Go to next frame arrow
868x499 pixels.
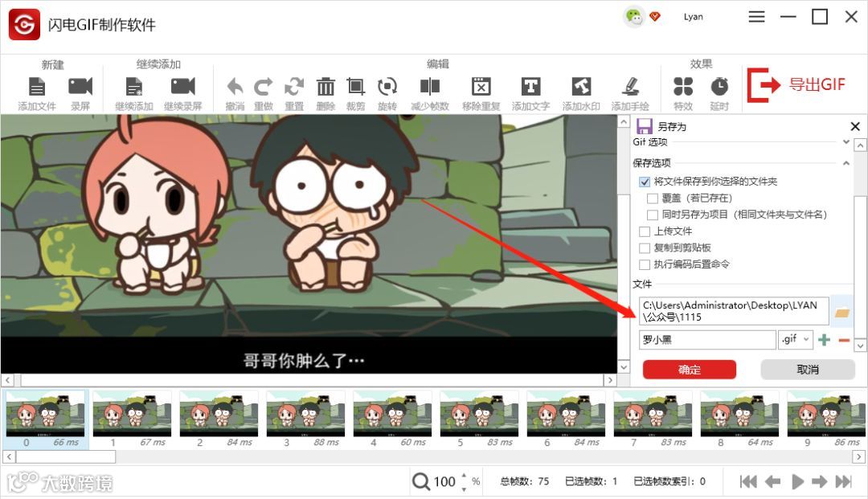(819, 481)
